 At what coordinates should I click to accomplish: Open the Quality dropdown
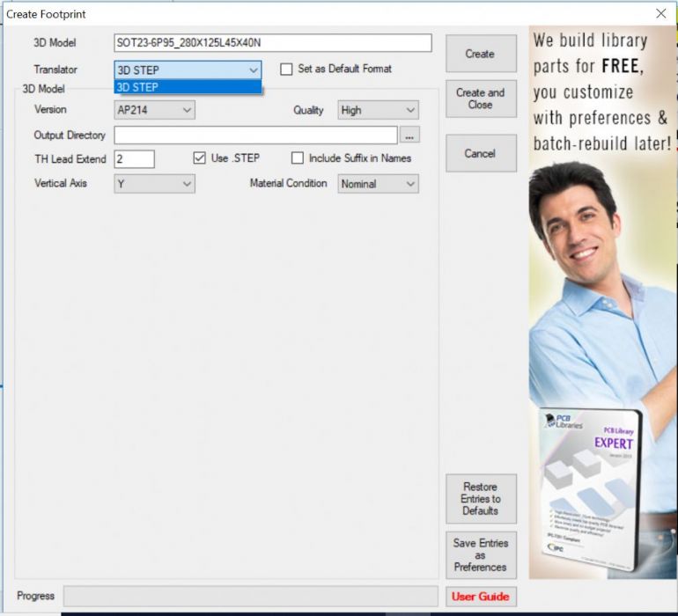[378, 110]
